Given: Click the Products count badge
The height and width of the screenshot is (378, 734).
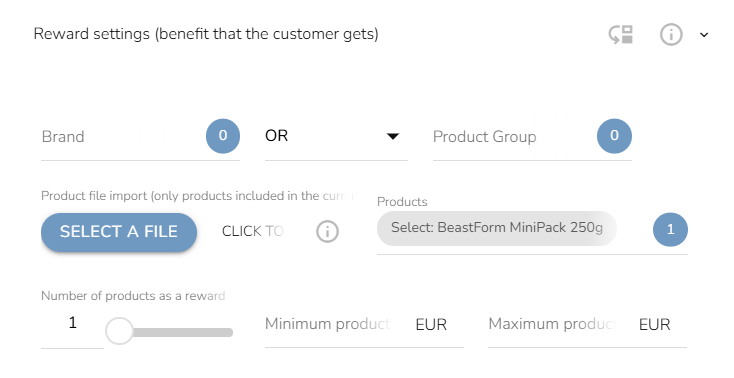Looking at the screenshot, I should 670,230.
